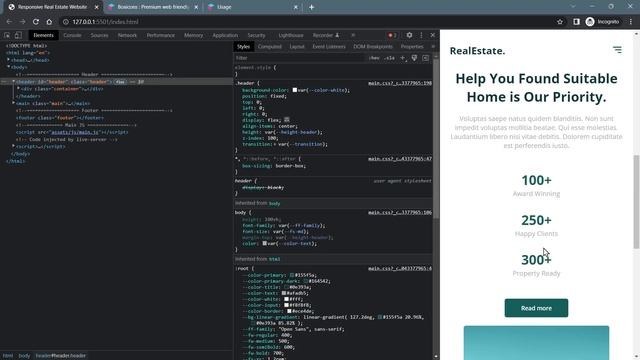Open the Lighthouse panel
Image resolution: width=640 pixels, height=360 pixels.
coord(291,36)
